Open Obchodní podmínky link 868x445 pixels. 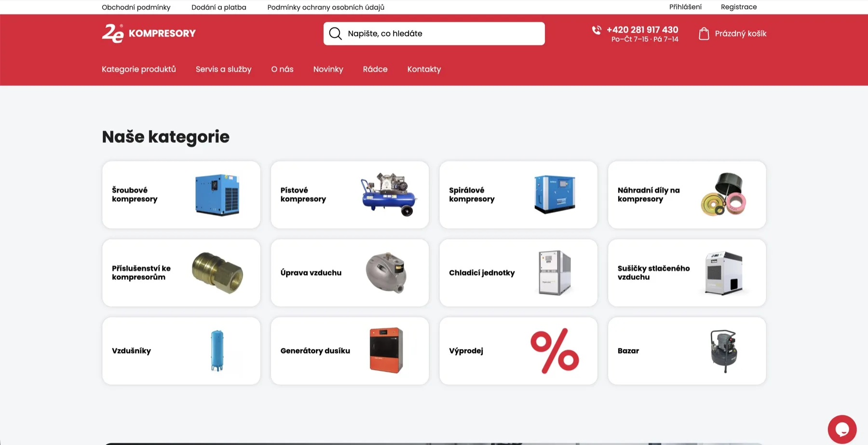[136, 7]
